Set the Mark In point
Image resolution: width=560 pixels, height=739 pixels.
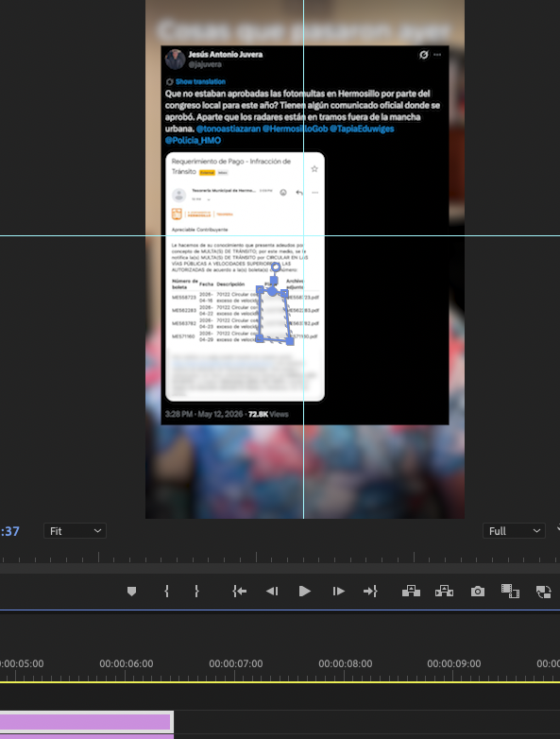(x=166, y=591)
